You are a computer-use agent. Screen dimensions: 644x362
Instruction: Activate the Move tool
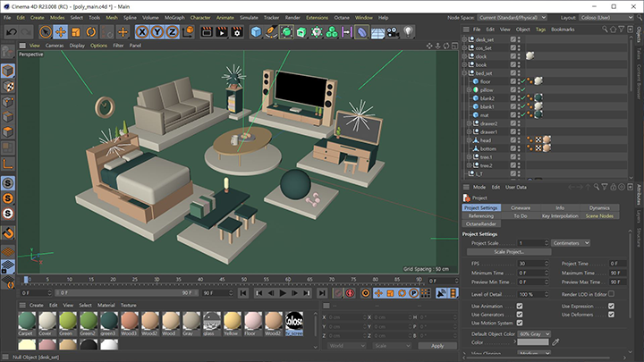click(x=61, y=32)
